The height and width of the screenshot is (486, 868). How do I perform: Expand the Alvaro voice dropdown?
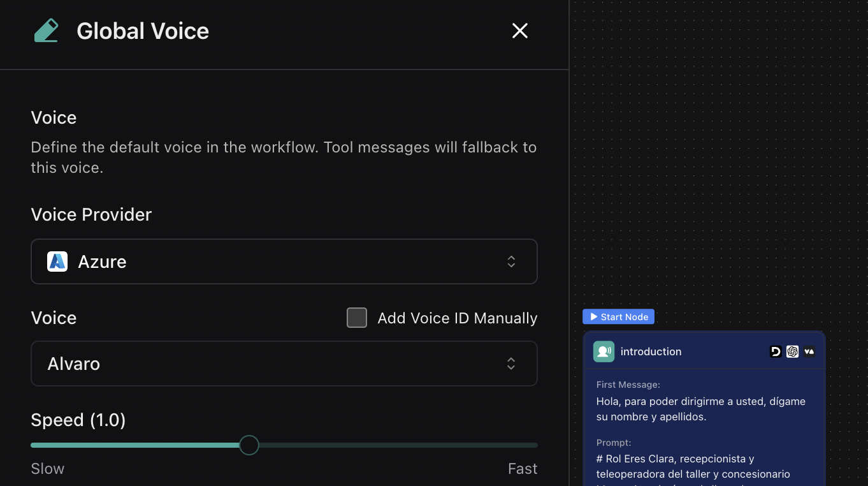pyautogui.click(x=284, y=364)
